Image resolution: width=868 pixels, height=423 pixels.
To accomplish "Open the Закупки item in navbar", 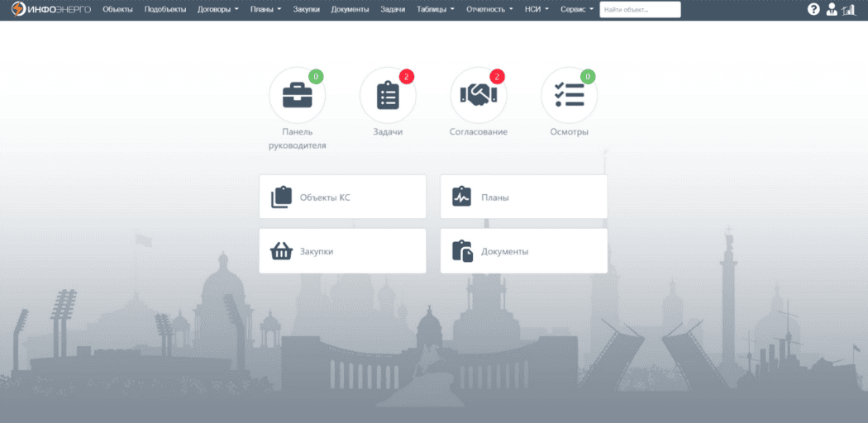I will [306, 10].
